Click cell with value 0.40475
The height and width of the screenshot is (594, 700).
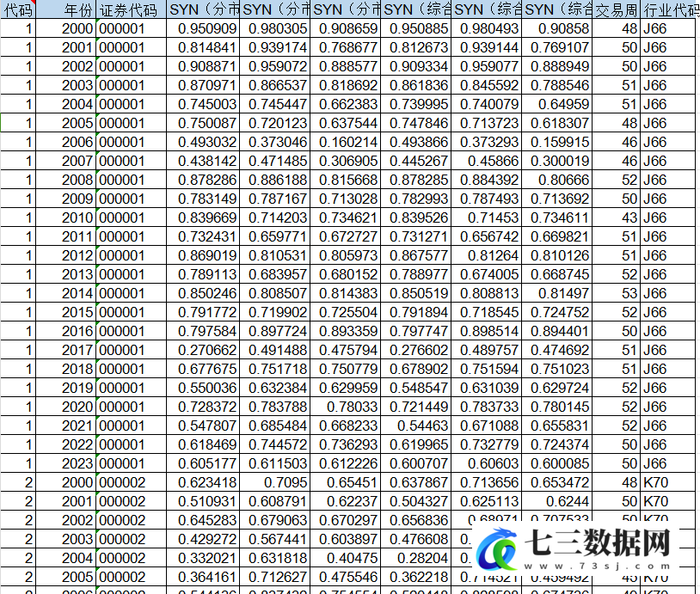345,558
